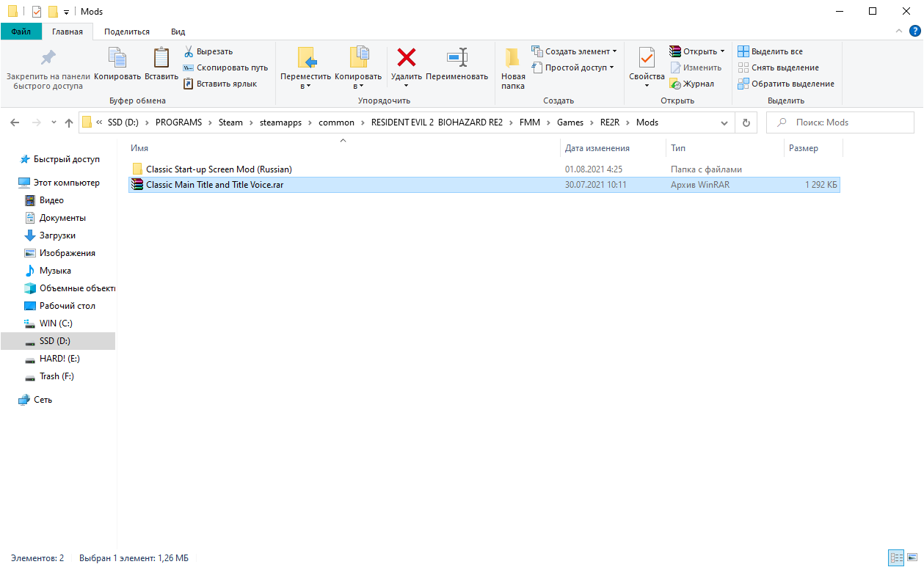Open Переместить в move menu
Screen dimensions: 924x567
coord(306,69)
